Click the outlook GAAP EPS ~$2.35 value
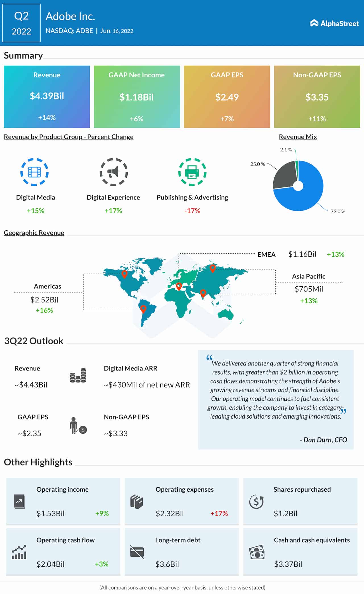364x594 pixels. 30,433
